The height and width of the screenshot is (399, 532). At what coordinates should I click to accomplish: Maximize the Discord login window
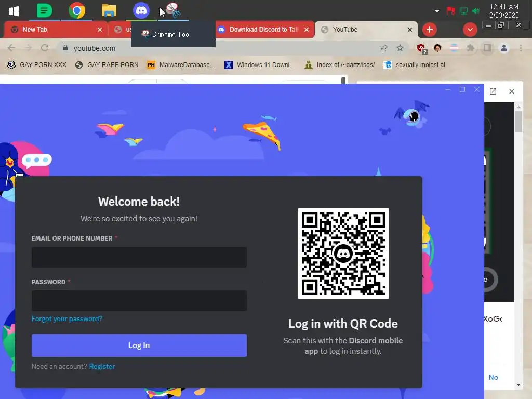462,89
